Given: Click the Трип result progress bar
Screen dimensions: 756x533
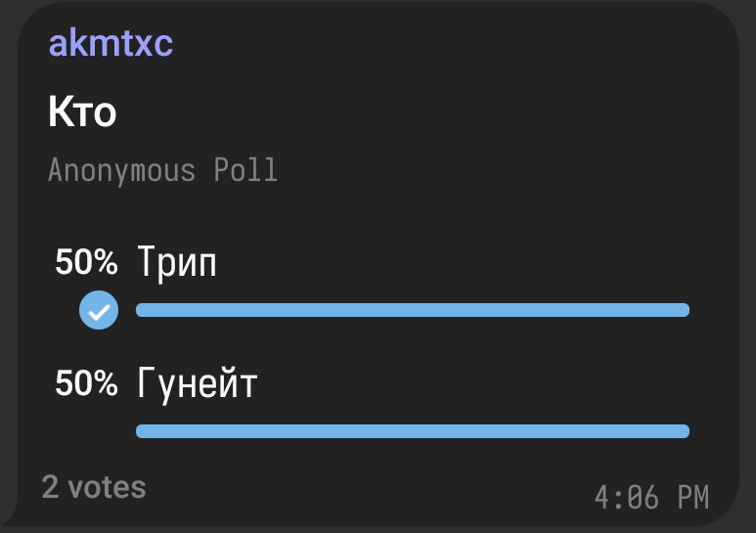Looking at the screenshot, I should [x=413, y=310].
